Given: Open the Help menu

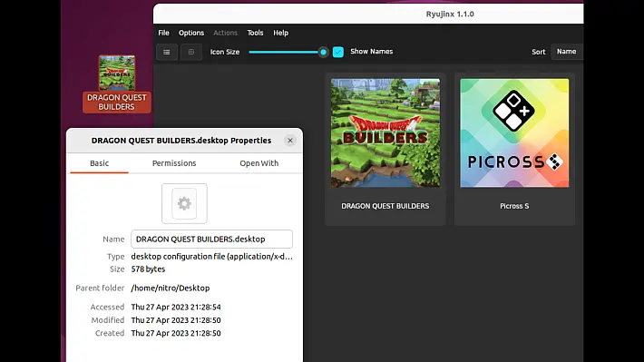Looking at the screenshot, I should pyautogui.click(x=281, y=33).
